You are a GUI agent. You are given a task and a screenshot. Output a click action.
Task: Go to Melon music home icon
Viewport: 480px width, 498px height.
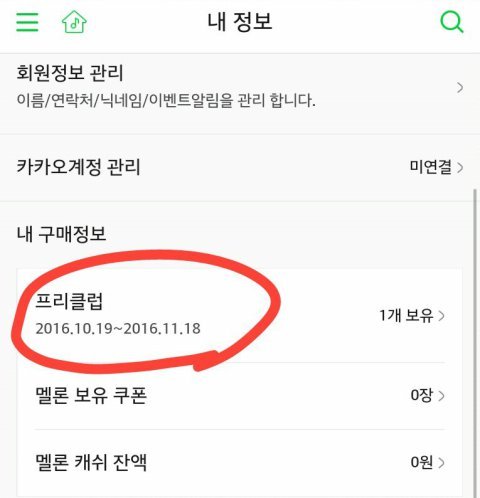point(74,22)
